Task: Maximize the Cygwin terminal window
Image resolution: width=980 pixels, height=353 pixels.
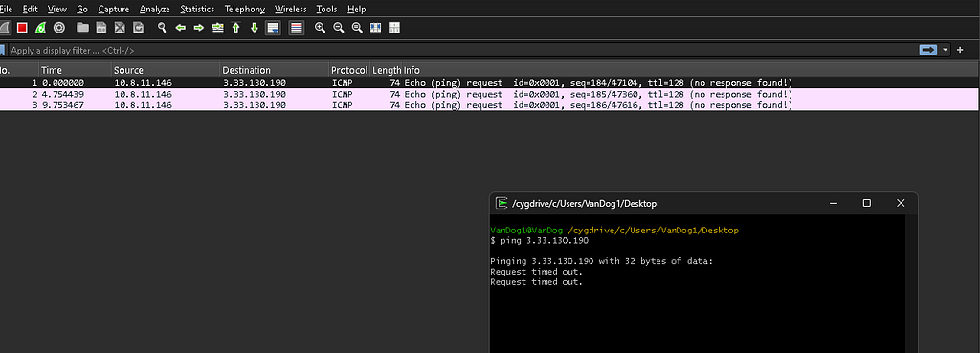Action: click(867, 203)
